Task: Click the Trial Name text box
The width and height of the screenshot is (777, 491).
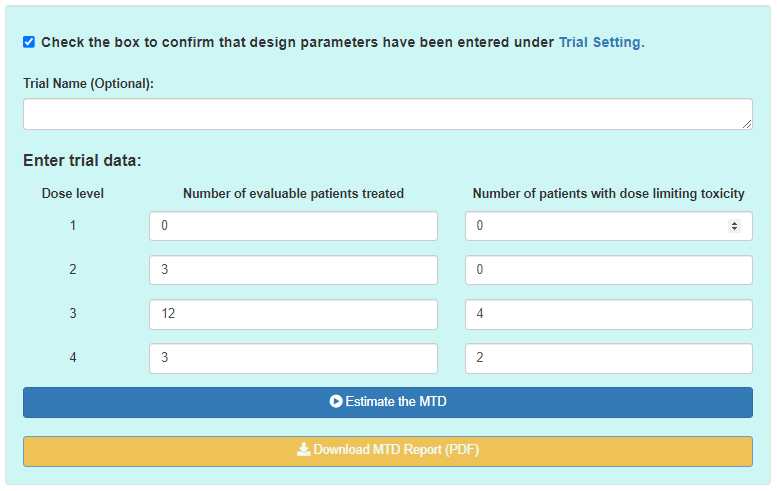Action: point(387,114)
